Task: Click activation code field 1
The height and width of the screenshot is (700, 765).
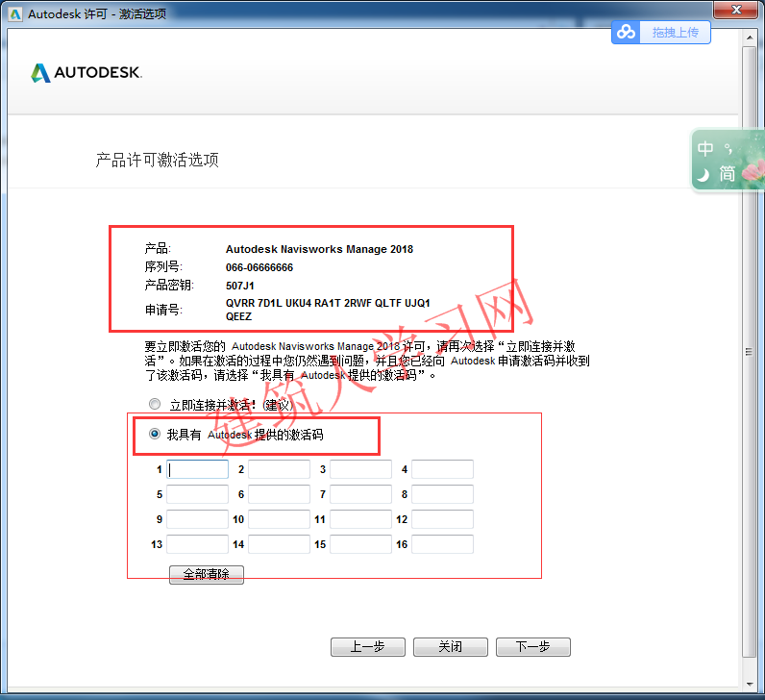Action: pos(198,469)
